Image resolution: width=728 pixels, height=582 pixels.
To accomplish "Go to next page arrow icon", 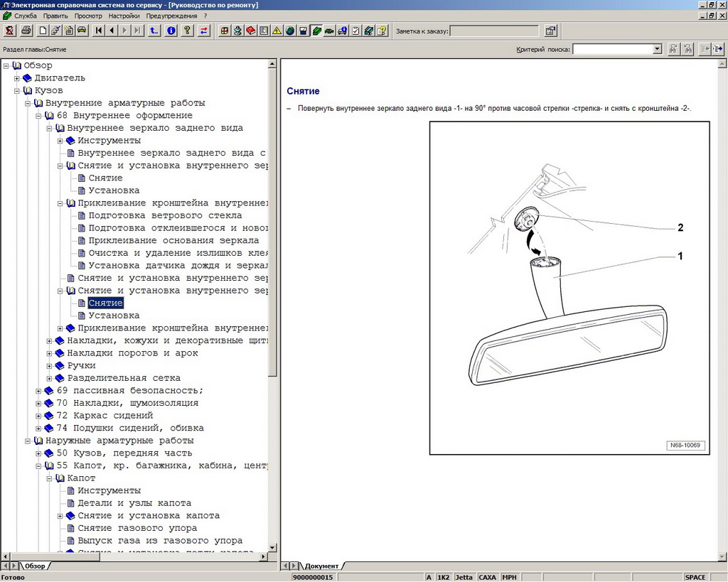I will [x=124, y=31].
